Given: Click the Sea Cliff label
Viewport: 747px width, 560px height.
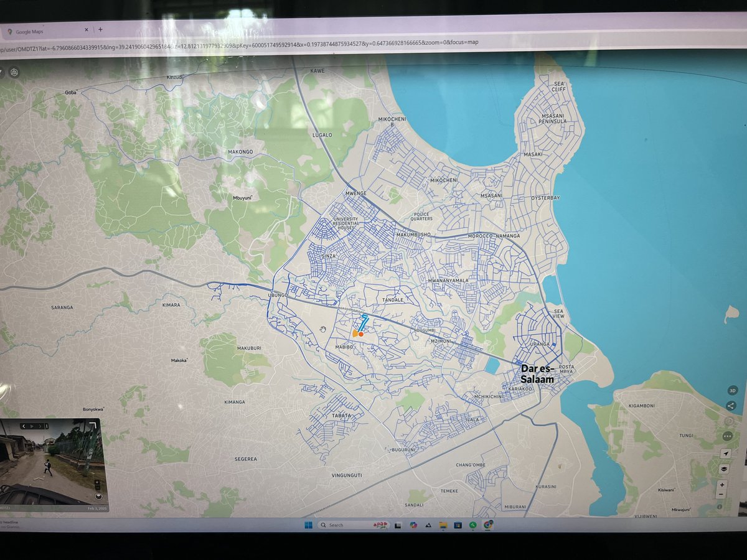Looking at the screenshot, I should click(x=558, y=86).
